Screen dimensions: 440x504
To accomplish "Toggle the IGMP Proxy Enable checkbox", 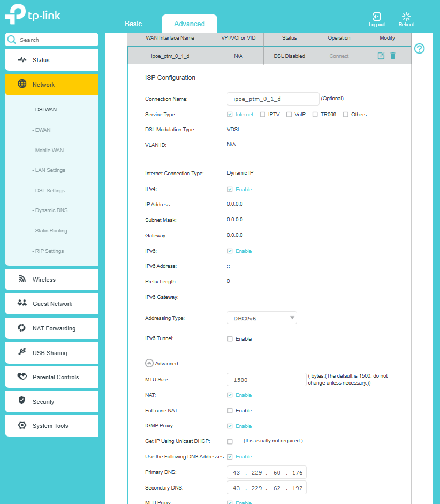I will coord(230,426).
